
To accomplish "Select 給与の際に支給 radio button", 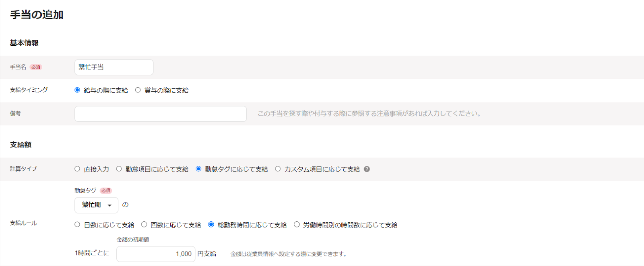I will tap(77, 90).
